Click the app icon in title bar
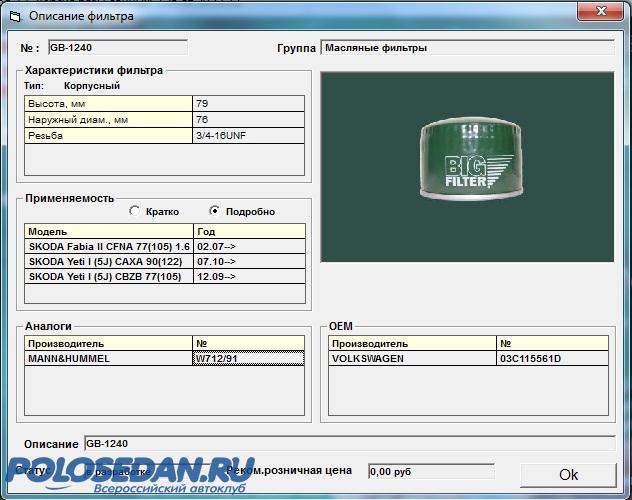 point(13,16)
